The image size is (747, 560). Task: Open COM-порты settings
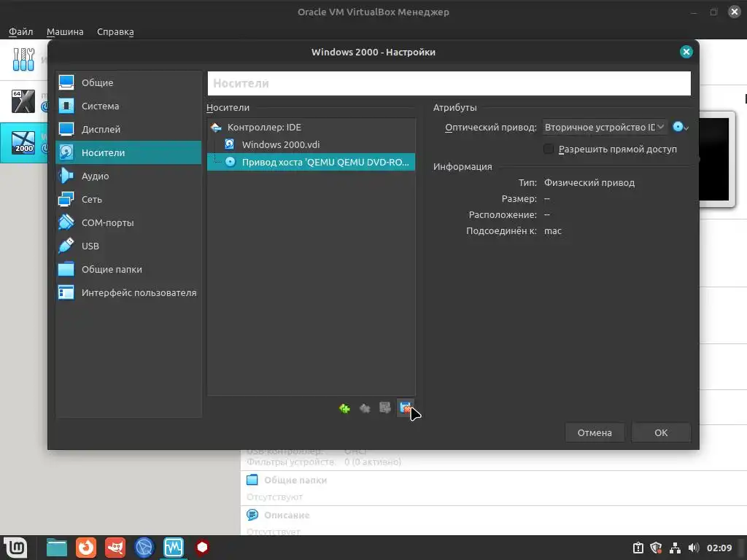point(128,222)
